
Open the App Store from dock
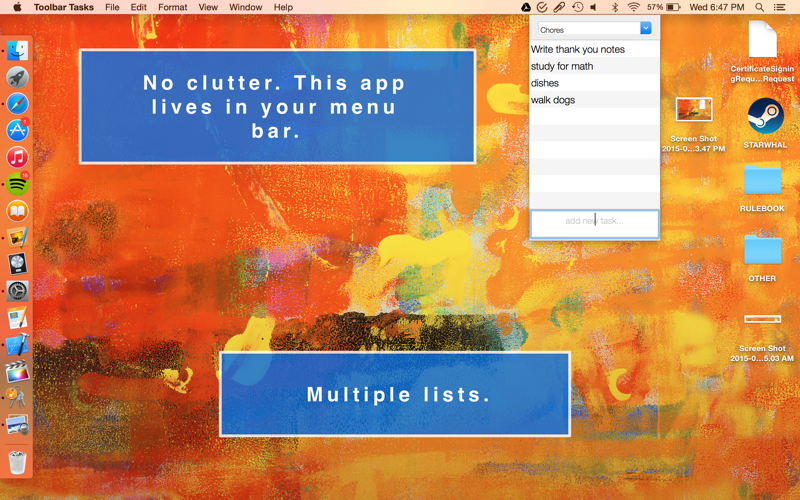(x=17, y=131)
